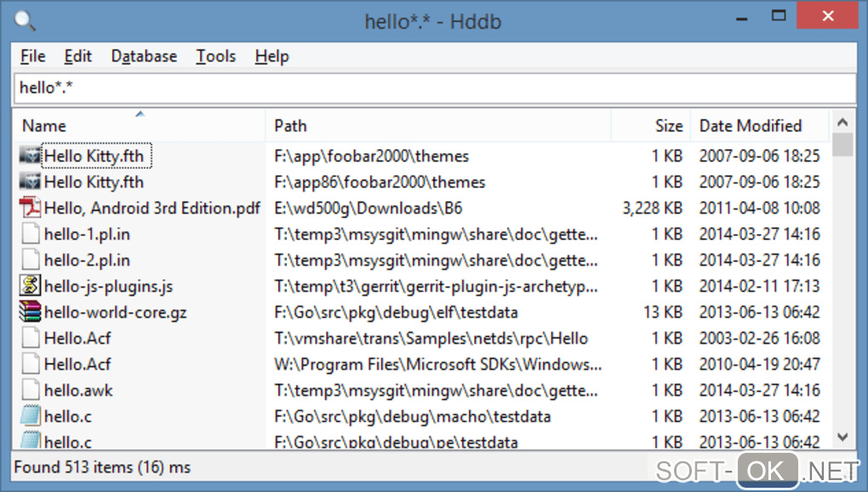This screenshot has width=868, height=492.
Task: Click the scroll down arrow of results list
Action: tap(842, 438)
